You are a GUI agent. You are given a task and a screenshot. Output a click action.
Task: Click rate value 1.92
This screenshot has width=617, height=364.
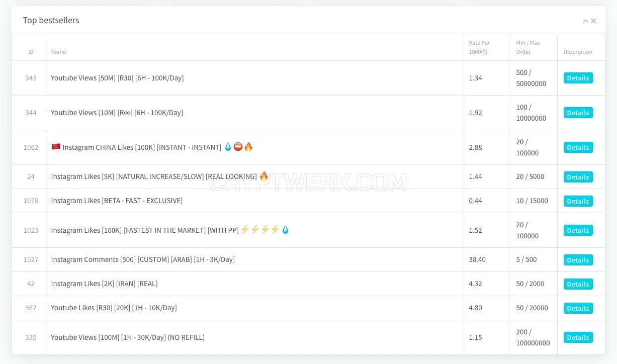click(475, 113)
